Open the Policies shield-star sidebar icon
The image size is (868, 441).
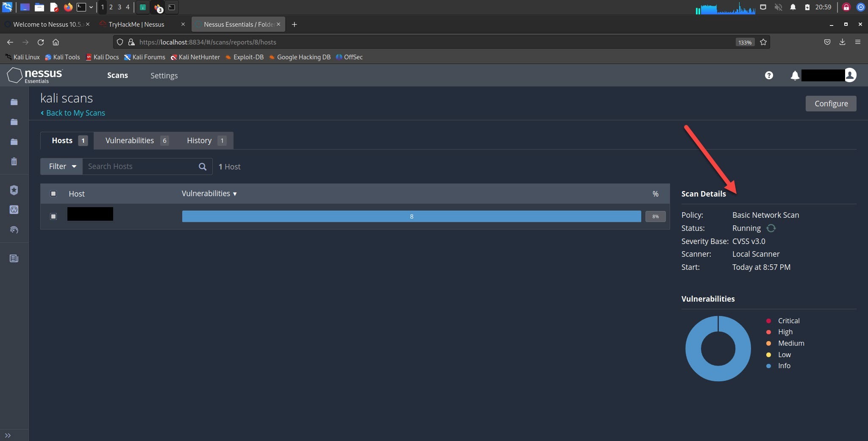pos(14,190)
